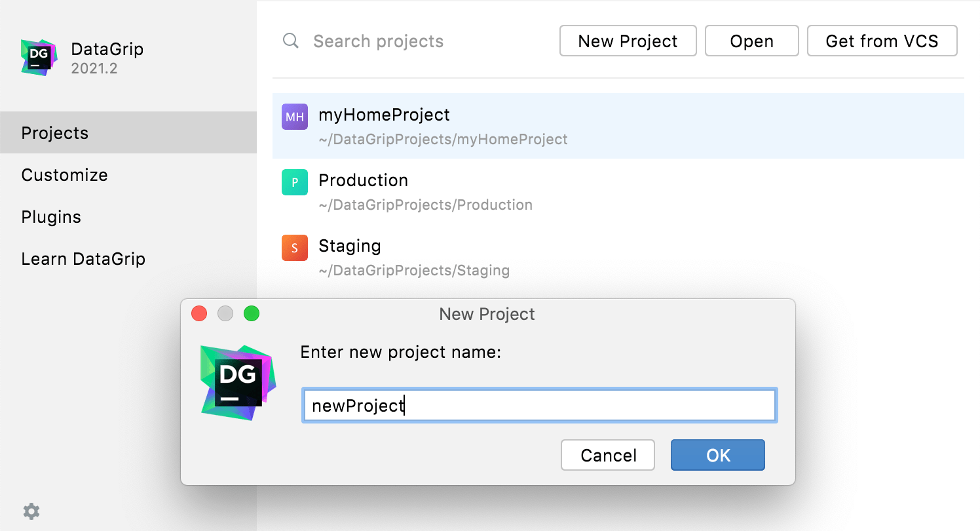Click Get from VCS
Screen dimensions: 980x531
point(881,41)
